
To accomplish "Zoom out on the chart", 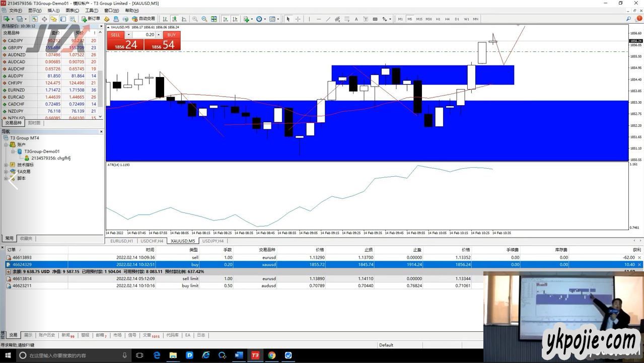I will [x=204, y=19].
